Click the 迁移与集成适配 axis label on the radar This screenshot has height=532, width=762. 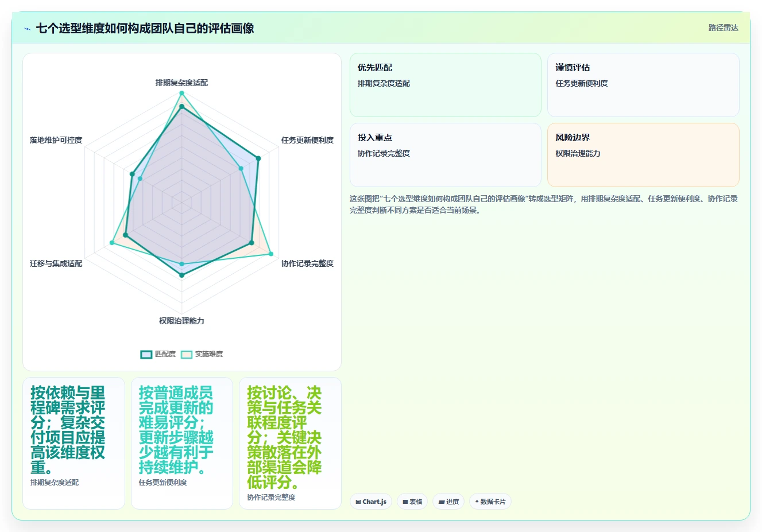click(x=56, y=263)
